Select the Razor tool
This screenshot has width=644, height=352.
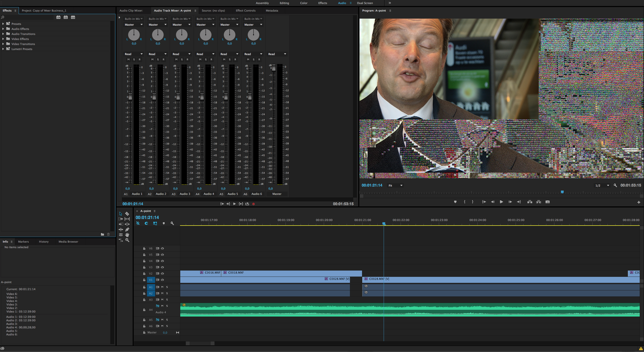[x=127, y=214]
